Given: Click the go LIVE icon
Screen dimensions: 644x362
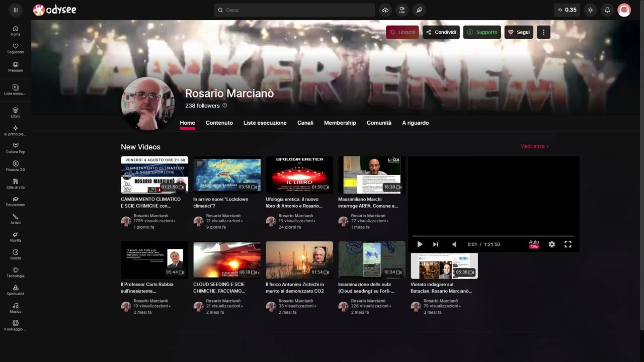Looking at the screenshot, I should 402,10.
